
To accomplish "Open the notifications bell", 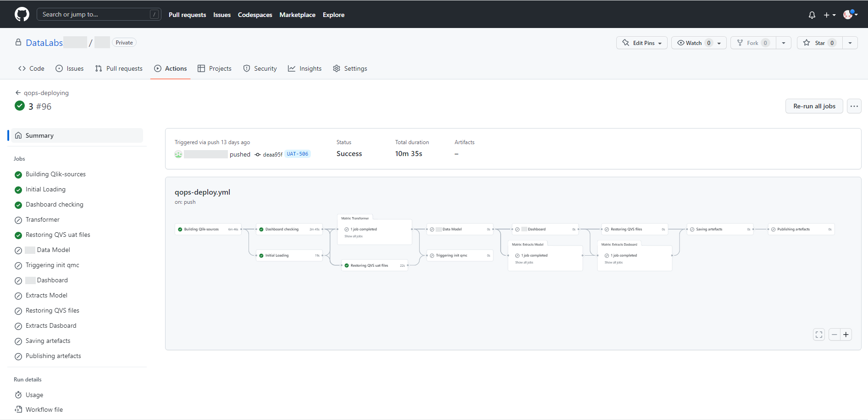I will (x=812, y=15).
